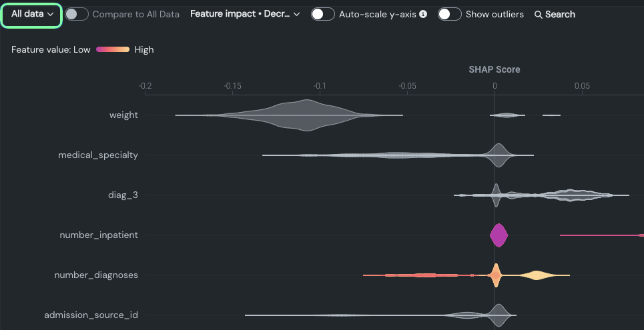The width and height of the screenshot is (644, 330).
Task: Expand the Feature impact sort dropdown
Action: tap(244, 14)
